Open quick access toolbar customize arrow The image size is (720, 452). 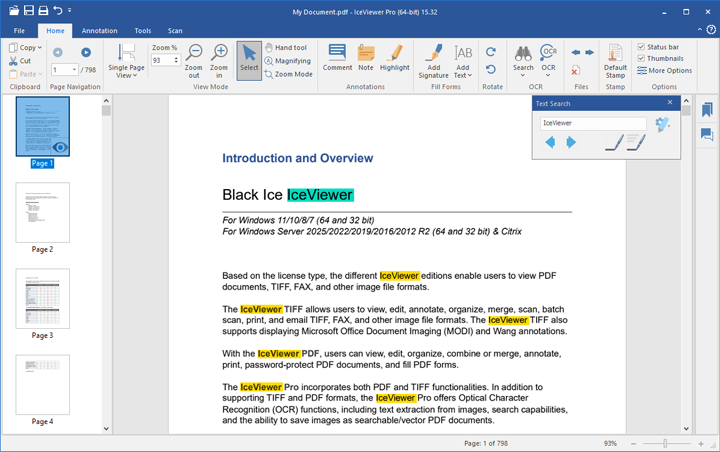(70, 10)
